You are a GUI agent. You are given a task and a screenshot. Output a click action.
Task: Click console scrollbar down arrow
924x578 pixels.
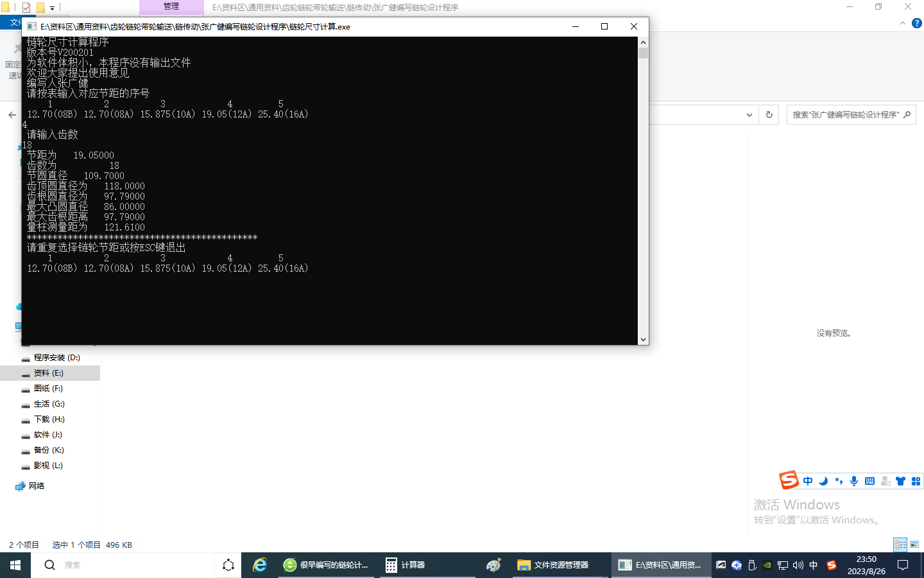pyautogui.click(x=643, y=339)
